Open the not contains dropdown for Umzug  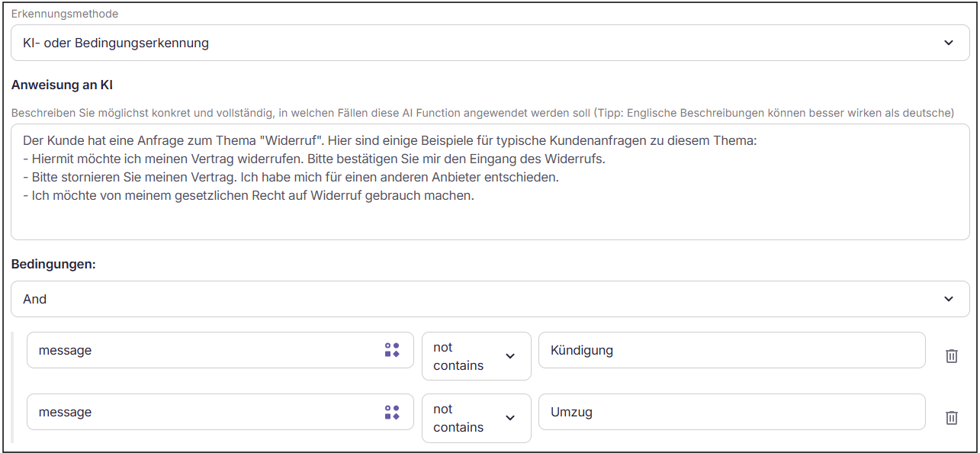[x=477, y=418]
